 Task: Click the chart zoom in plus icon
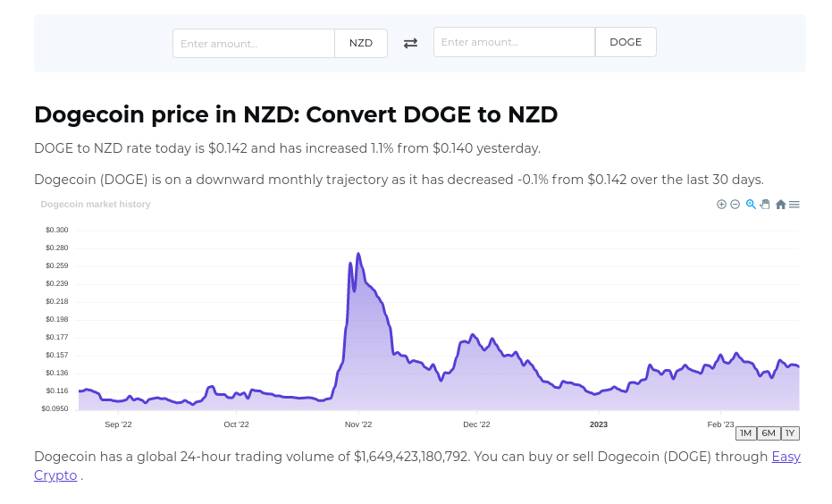pos(721,205)
